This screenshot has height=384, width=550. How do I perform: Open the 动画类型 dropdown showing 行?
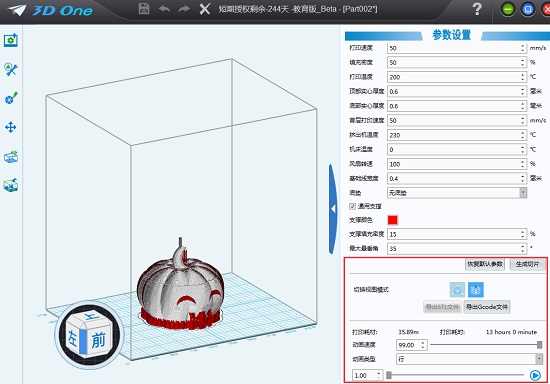469,359
